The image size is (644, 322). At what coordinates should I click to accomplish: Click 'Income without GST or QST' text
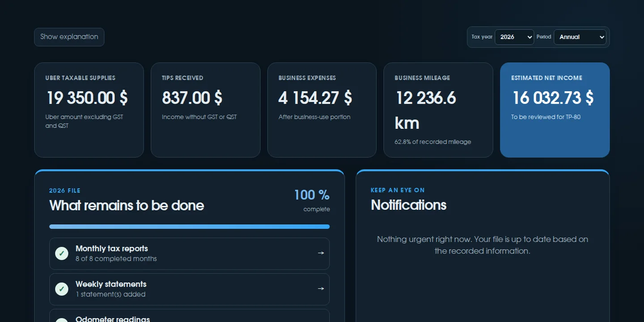coord(199,117)
